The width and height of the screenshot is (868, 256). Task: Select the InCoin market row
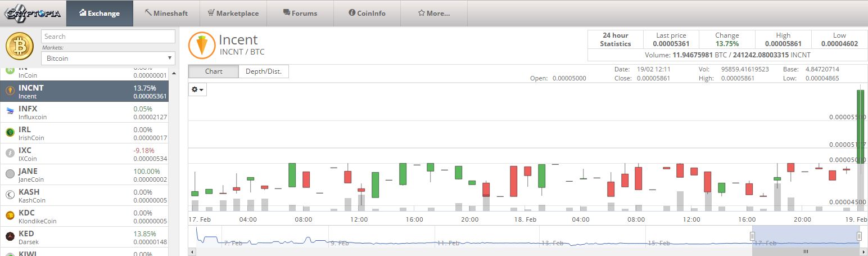(84, 73)
